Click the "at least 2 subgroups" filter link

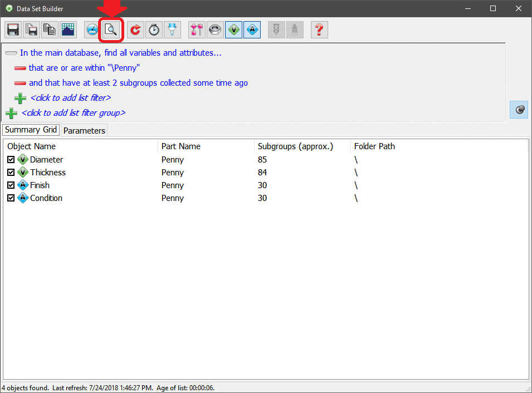pos(138,83)
